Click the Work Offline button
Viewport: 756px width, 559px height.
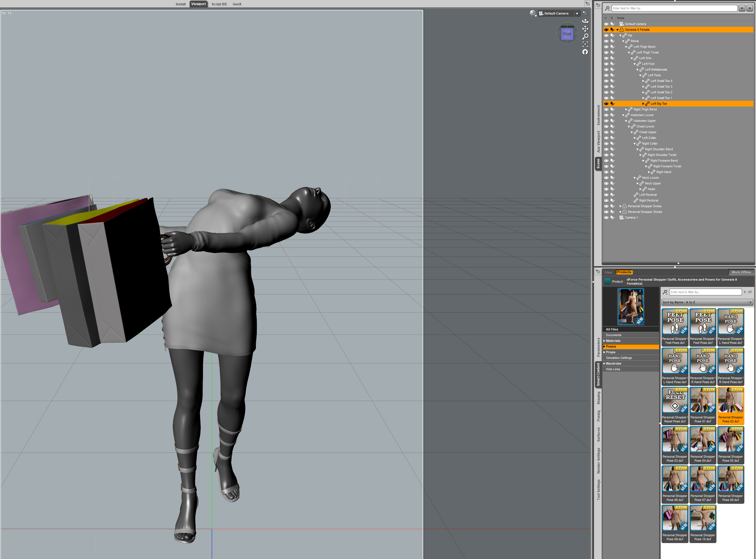(x=741, y=272)
